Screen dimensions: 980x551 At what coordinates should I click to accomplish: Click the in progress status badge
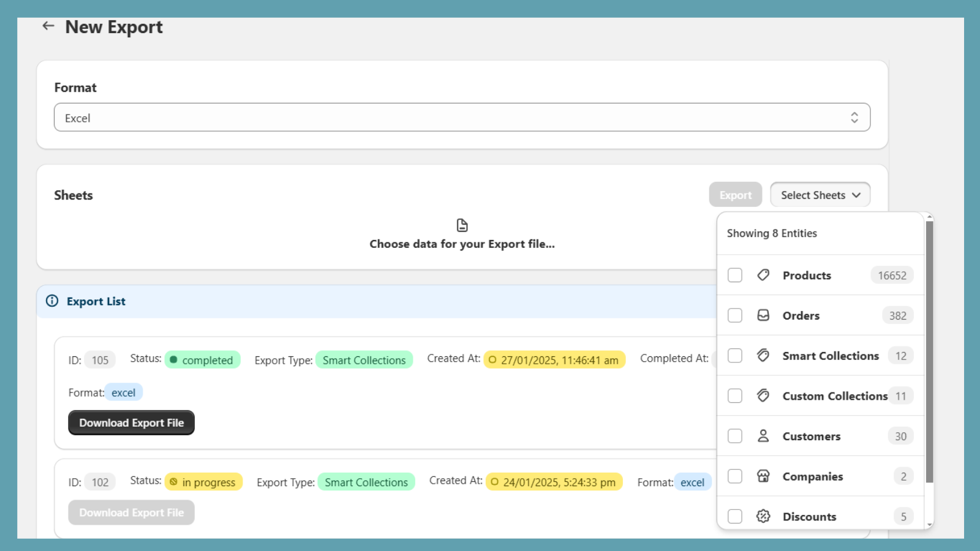pyautogui.click(x=203, y=482)
